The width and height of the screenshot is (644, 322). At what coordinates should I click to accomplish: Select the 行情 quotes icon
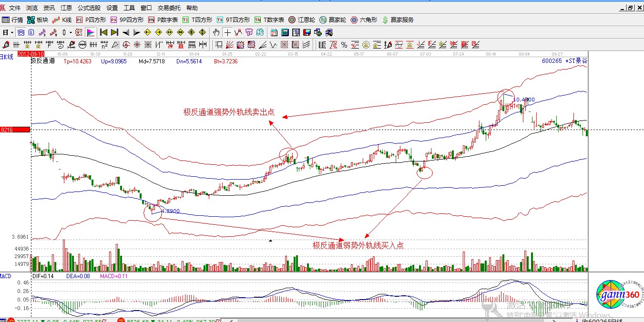click(x=13, y=20)
